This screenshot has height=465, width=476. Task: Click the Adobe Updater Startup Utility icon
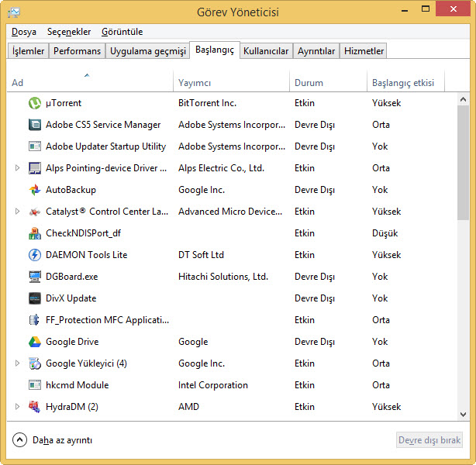coord(35,146)
